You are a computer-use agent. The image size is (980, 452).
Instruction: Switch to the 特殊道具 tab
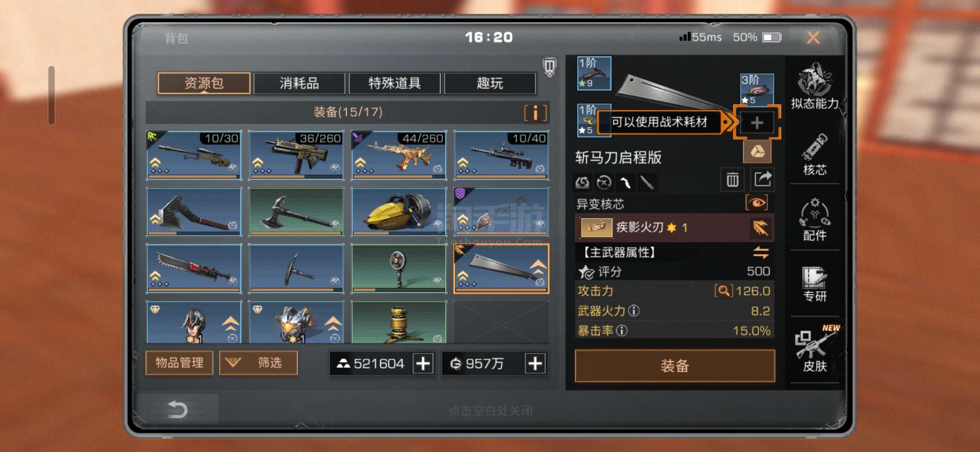[394, 83]
